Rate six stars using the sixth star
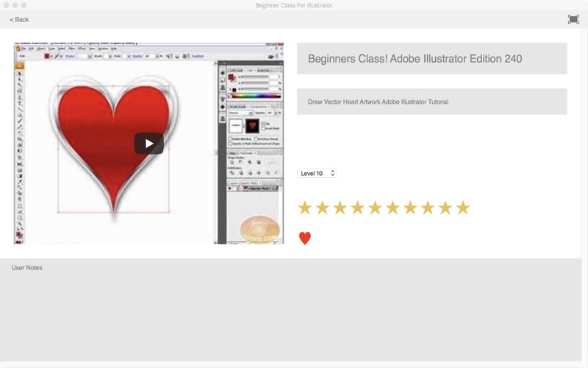Screen dimensions: 588x368 click(392, 208)
